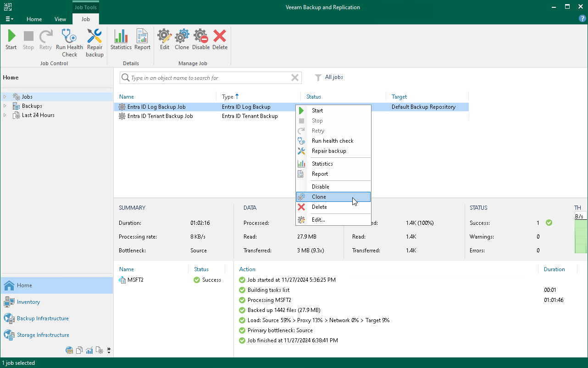Click the page-with-gear view icon
588x368 pixels.
(99, 351)
